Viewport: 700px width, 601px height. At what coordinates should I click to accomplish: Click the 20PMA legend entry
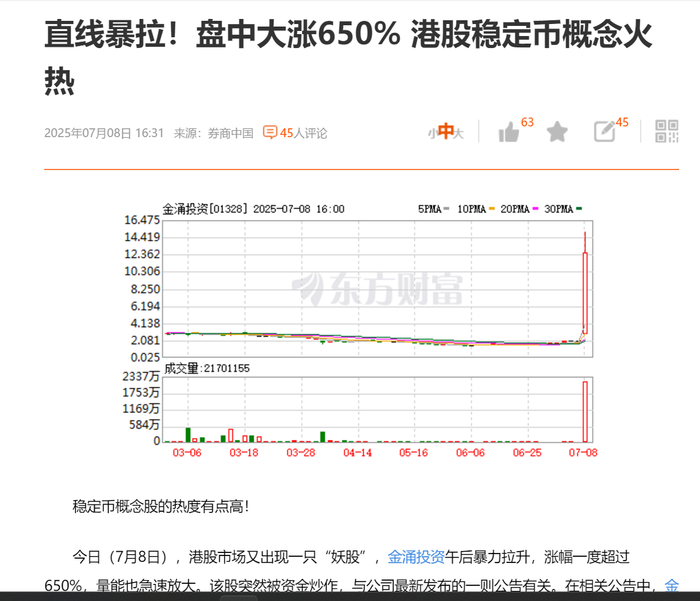pyautogui.click(x=519, y=209)
